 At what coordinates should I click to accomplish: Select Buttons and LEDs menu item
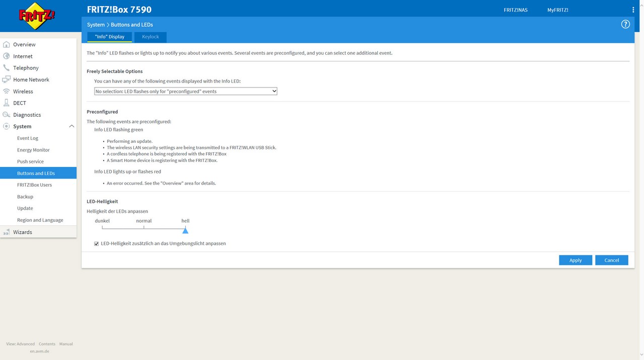(x=38, y=173)
